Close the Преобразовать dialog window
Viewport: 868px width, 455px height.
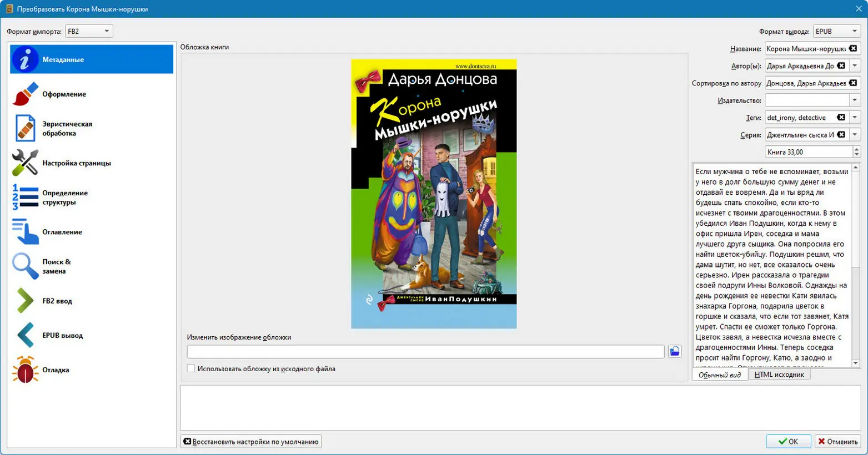859,9
